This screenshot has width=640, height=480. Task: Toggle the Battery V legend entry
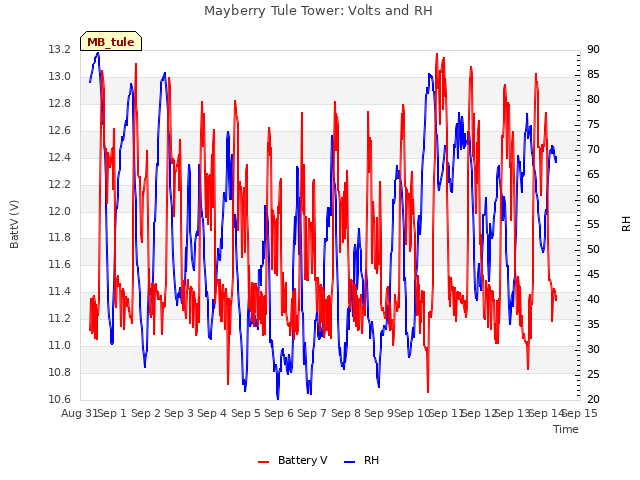[x=293, y=460]
